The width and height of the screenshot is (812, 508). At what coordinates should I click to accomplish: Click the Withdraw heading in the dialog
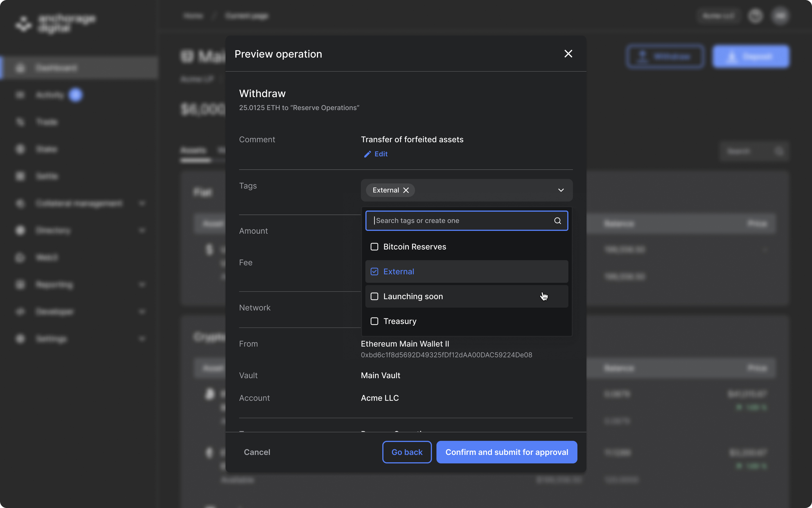click(x=262, y=93)
